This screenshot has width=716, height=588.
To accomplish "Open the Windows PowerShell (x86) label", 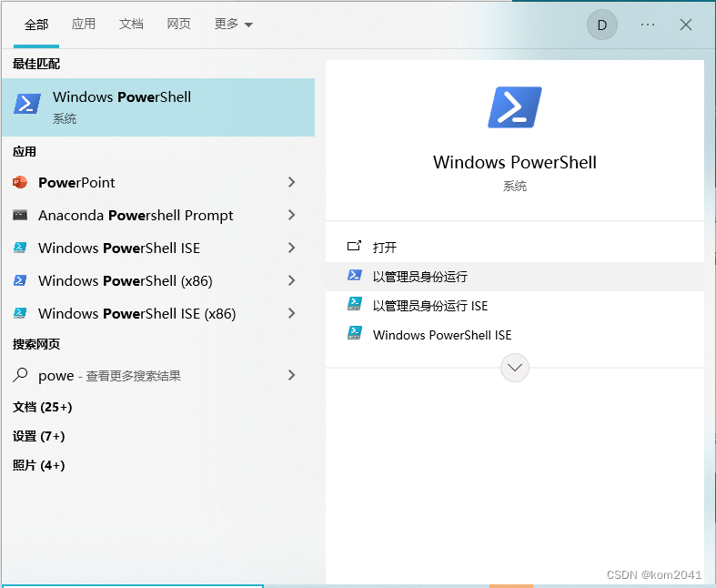I will tap(126, 280).
